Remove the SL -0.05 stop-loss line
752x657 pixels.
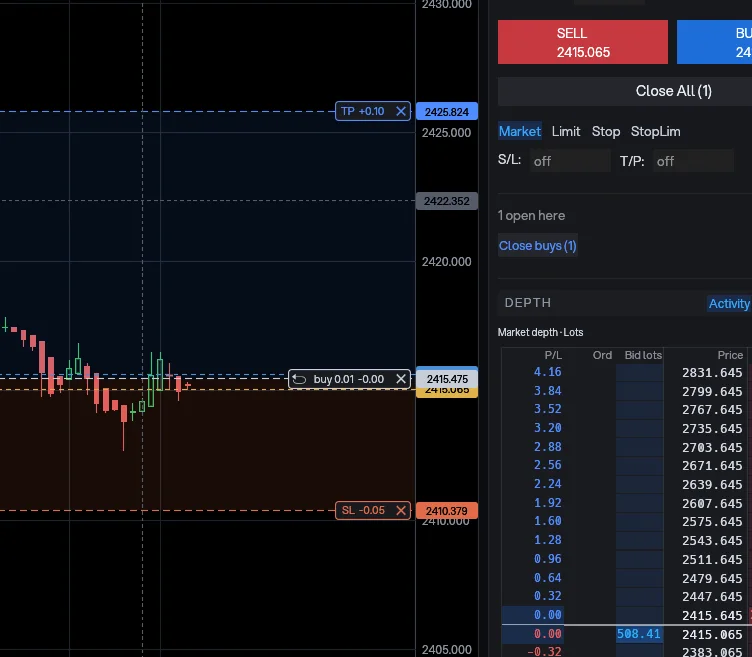click(x=401, y=511)
